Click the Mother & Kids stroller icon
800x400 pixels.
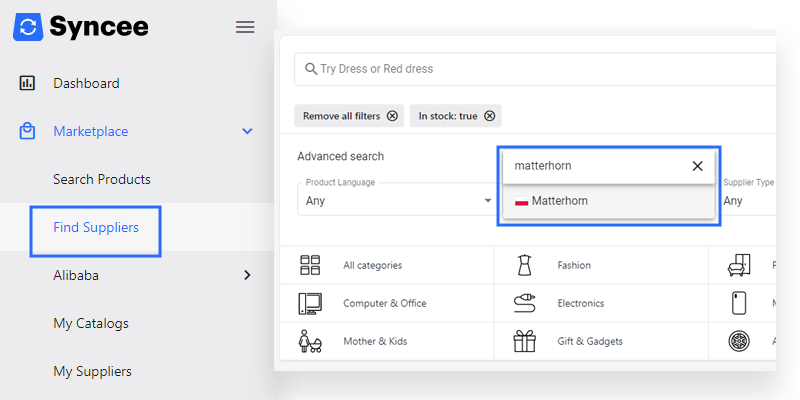click(310, 341)
